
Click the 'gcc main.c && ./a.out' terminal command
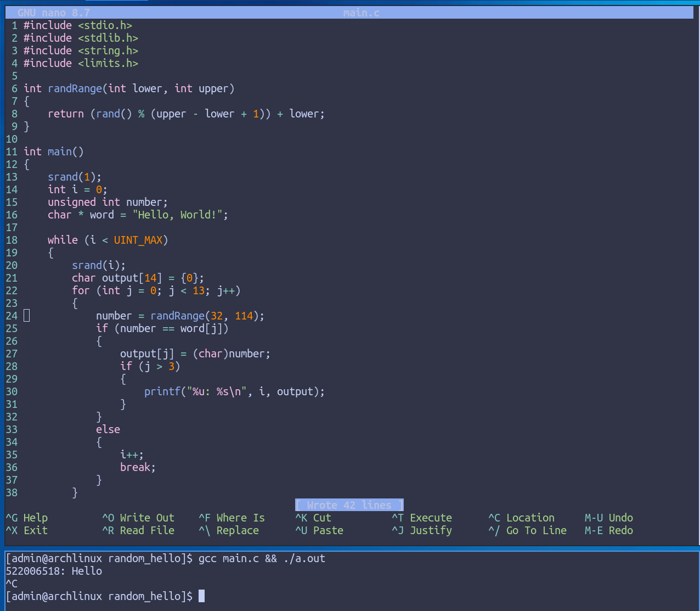click(x=262, y=558)
